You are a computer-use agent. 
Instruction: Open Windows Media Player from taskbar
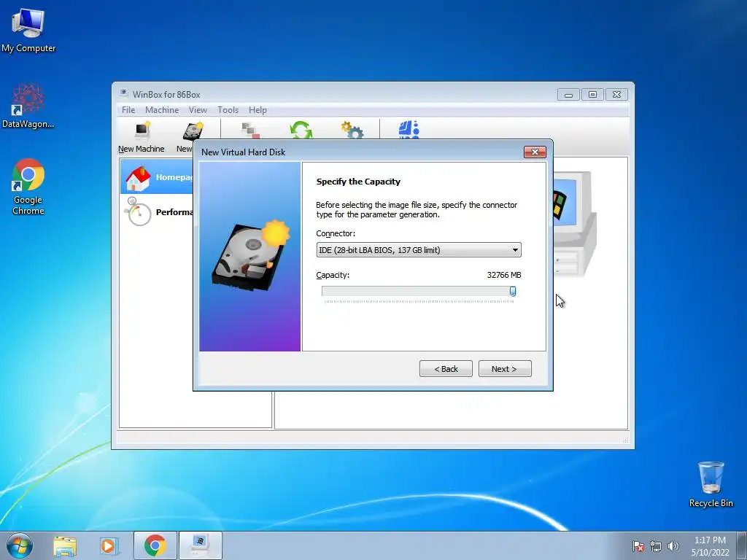109,545
